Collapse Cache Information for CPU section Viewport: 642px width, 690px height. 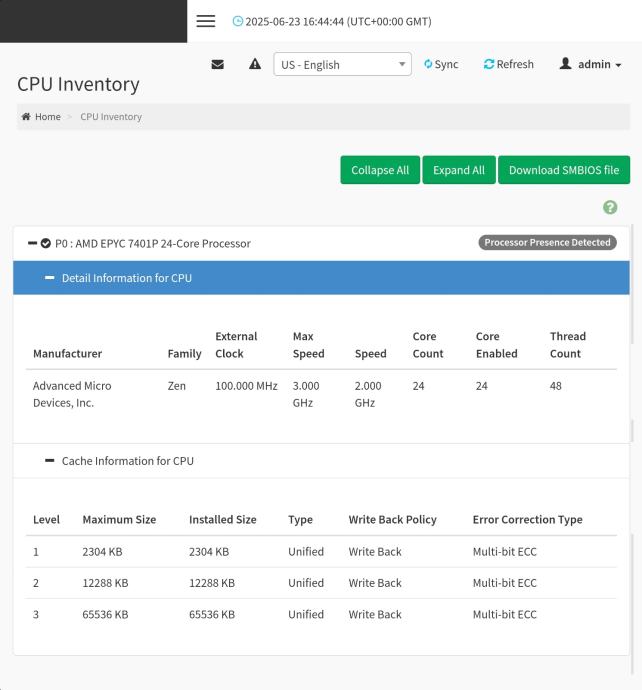pyautogui.click(x=49, y=461)
